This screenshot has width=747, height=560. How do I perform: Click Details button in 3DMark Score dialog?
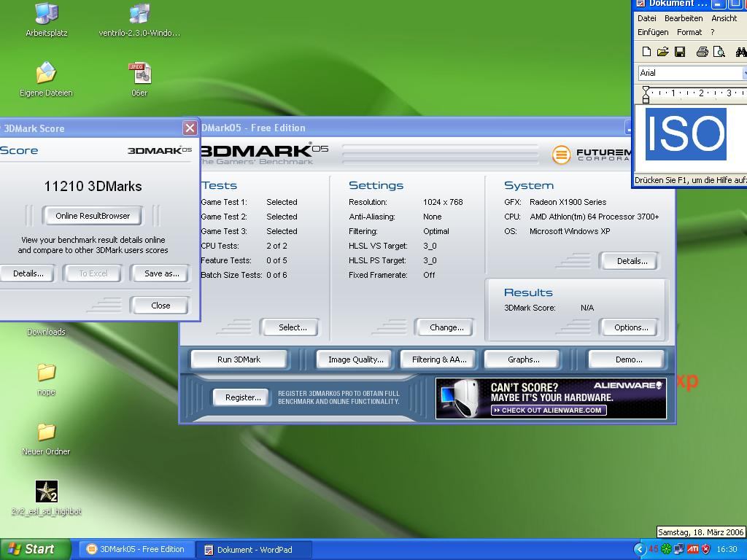click(x=28, y=273)
